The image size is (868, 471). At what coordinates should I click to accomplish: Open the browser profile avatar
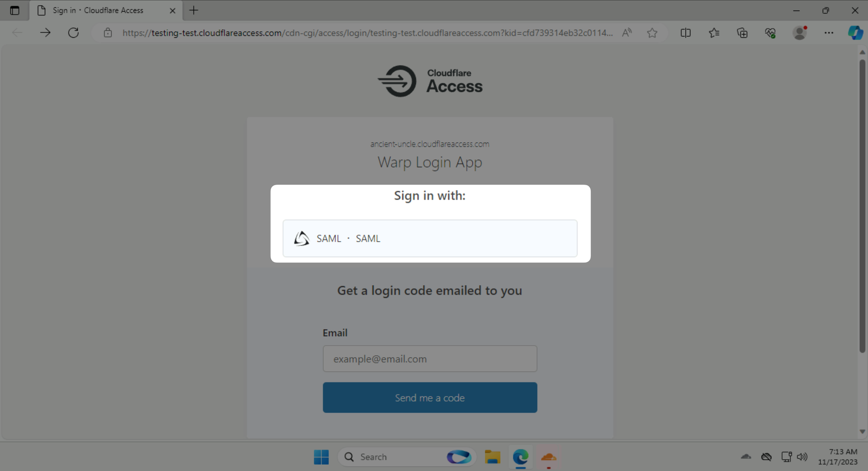click(x=799, y=33)
